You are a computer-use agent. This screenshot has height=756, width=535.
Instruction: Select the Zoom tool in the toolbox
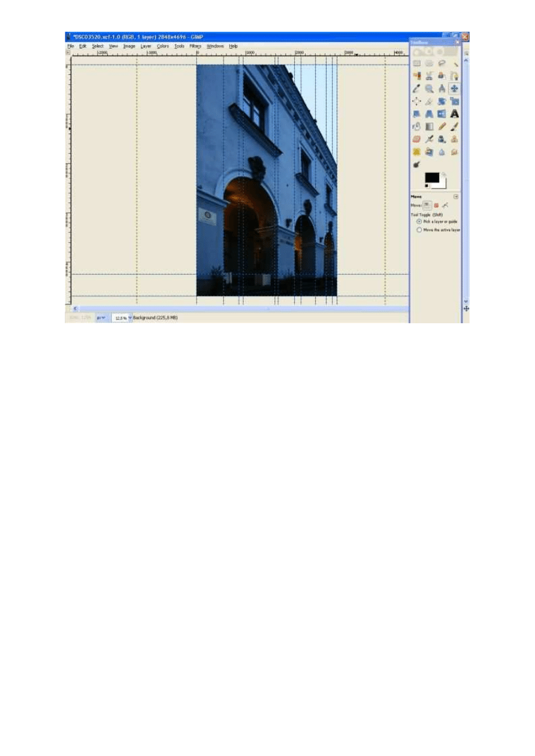point(430,89)
